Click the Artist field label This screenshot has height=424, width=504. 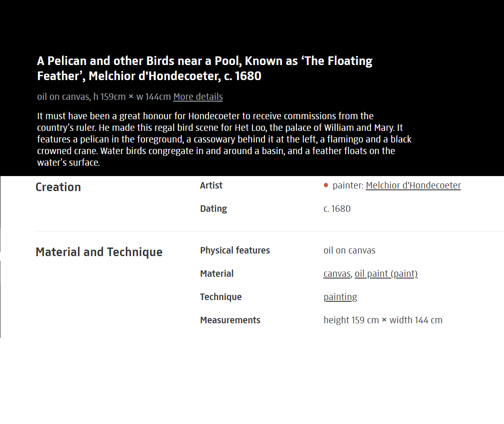[x=211, y=186]
